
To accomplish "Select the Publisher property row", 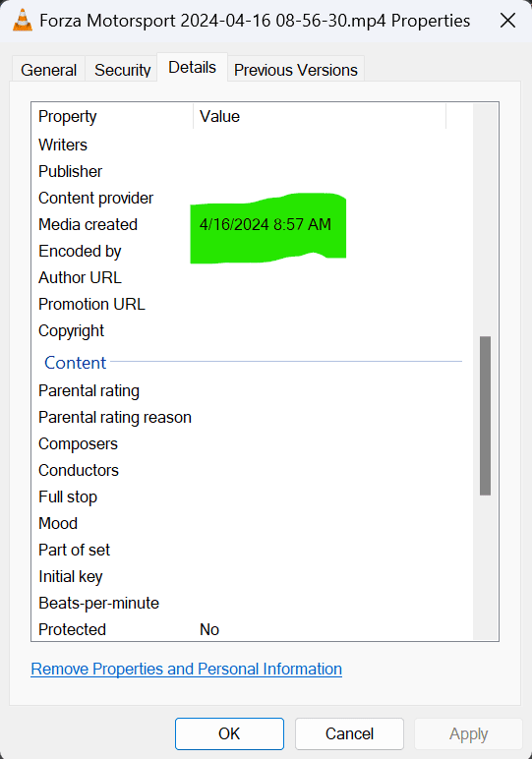I will [x=252, y=171].
